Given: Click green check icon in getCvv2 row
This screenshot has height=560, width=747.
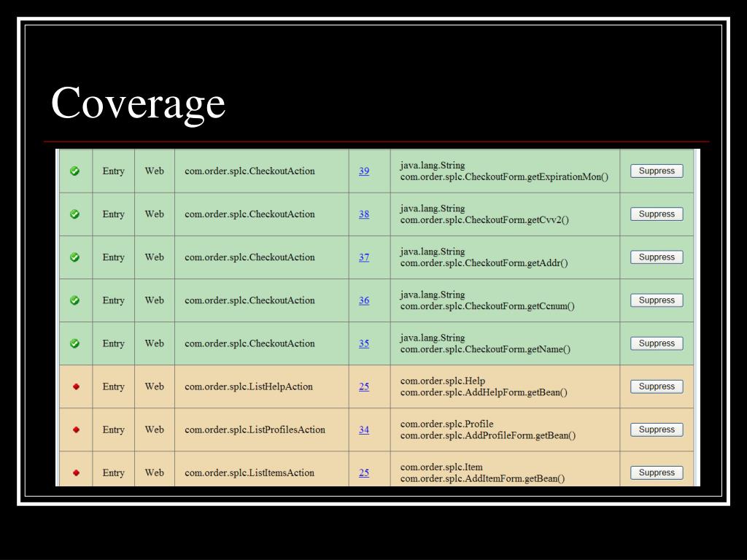Looking at the screenshot, I should click(x=75, y=214).
